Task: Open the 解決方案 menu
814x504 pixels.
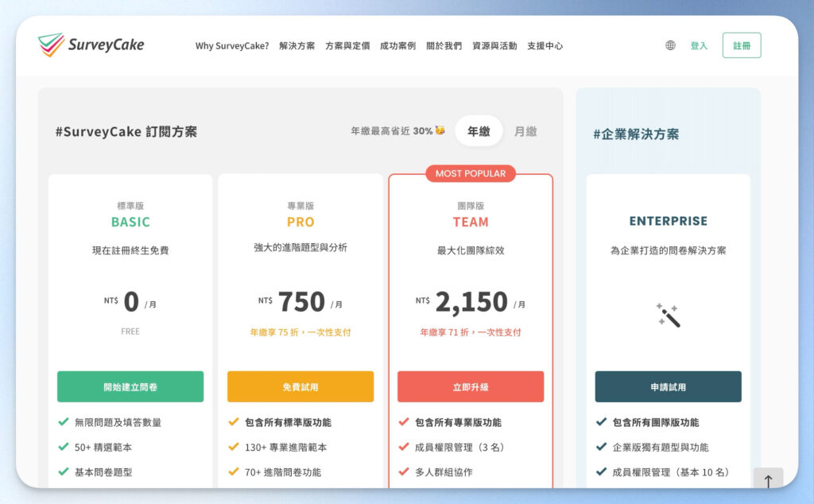Action: coord(297,45)
